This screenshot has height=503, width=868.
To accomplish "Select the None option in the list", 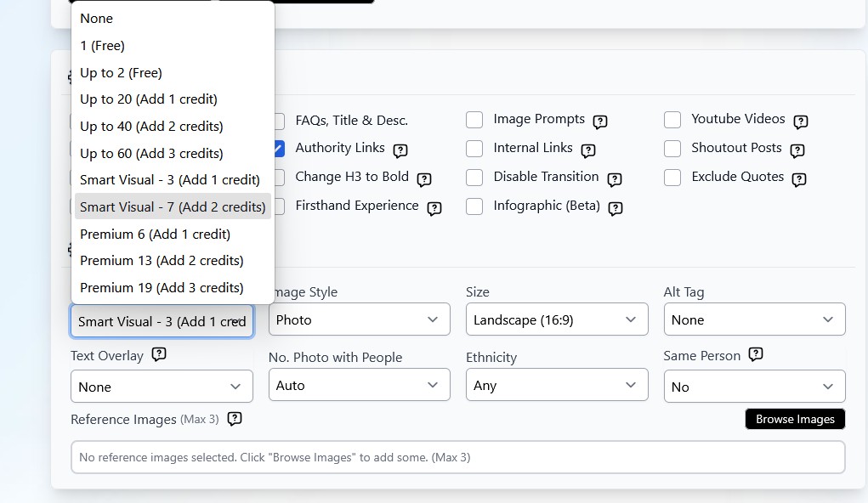I will 173,18.
